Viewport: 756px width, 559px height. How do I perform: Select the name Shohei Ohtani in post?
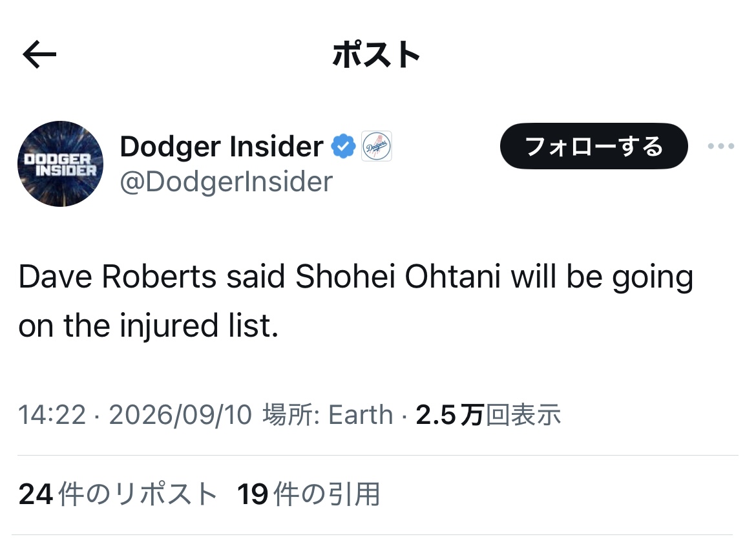click(x=398, y=277)
